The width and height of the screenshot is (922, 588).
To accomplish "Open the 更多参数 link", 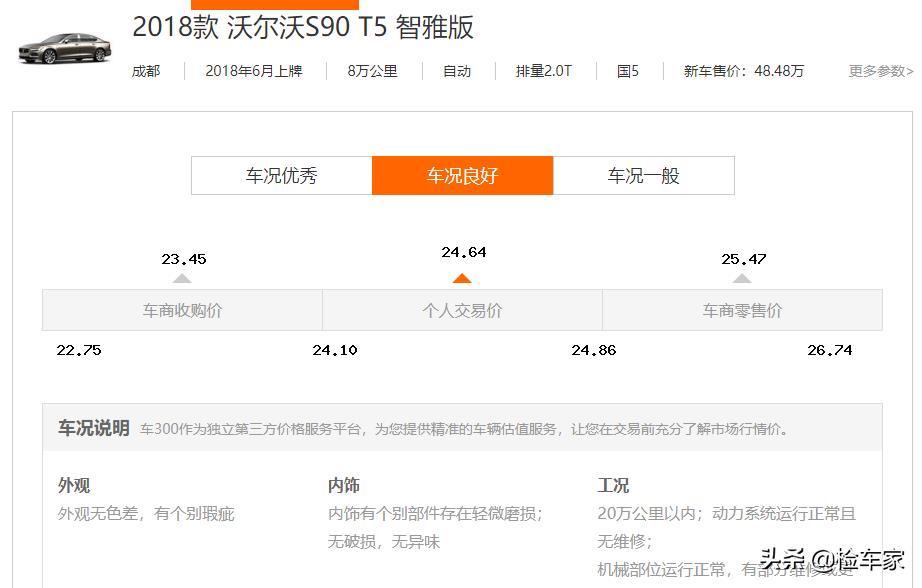I will pos(880,71).
